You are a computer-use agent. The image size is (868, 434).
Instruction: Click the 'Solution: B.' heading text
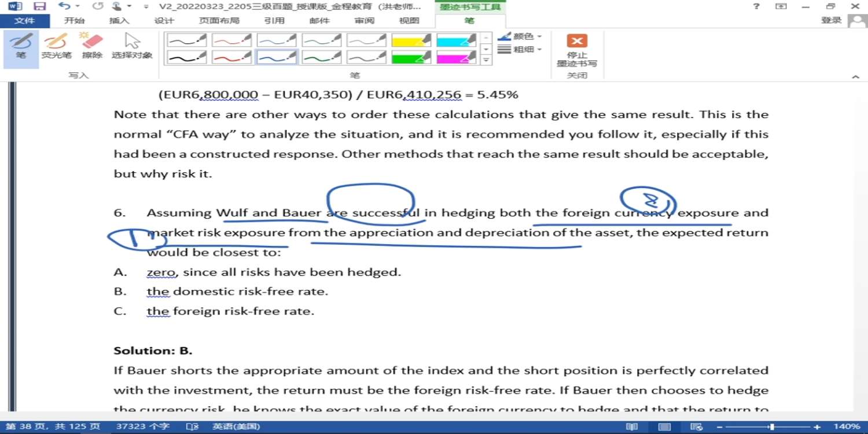coord(153,351)
